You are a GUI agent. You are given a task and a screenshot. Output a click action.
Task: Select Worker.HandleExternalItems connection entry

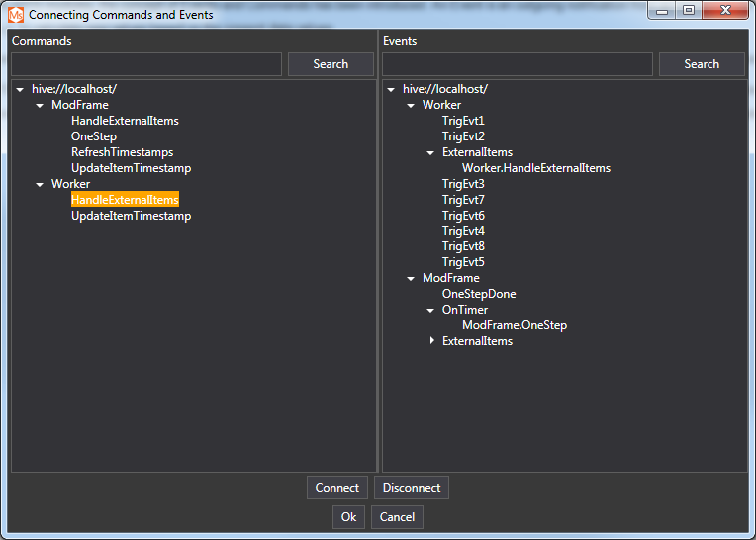535,168
